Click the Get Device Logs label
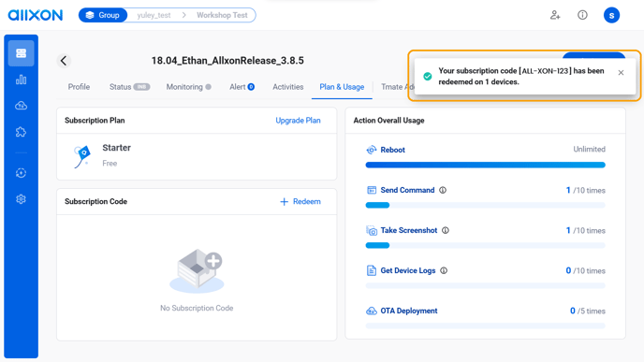 (408, 270)
